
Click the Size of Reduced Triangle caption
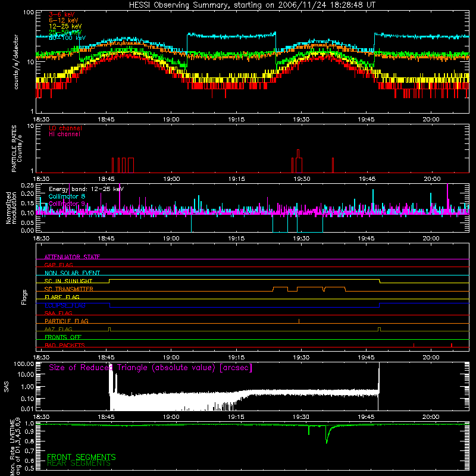click(151, 368)
